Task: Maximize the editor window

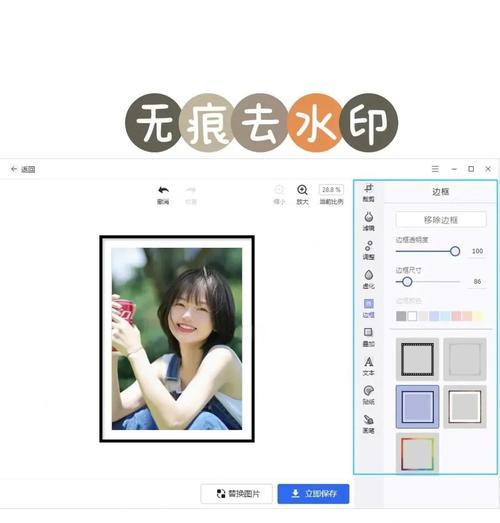Action: coord(471,169)
